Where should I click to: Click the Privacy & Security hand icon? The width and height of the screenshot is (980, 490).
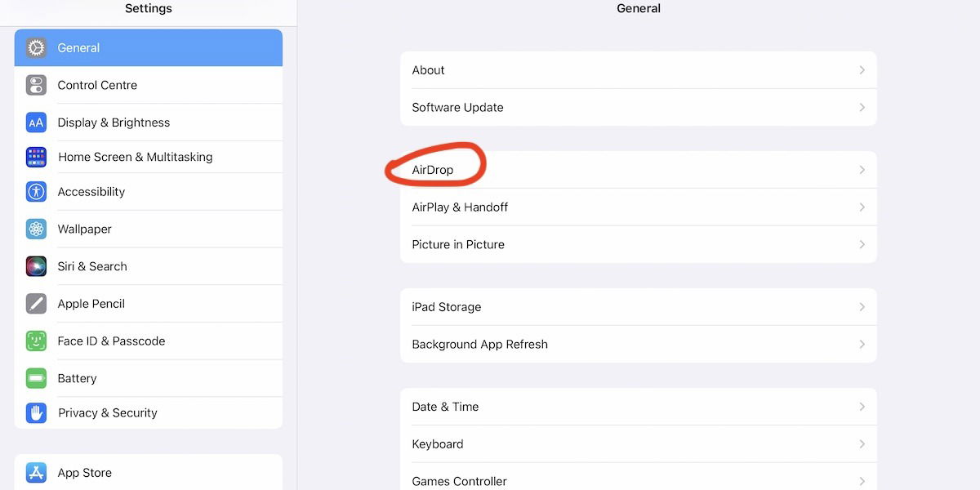[36, 412]
